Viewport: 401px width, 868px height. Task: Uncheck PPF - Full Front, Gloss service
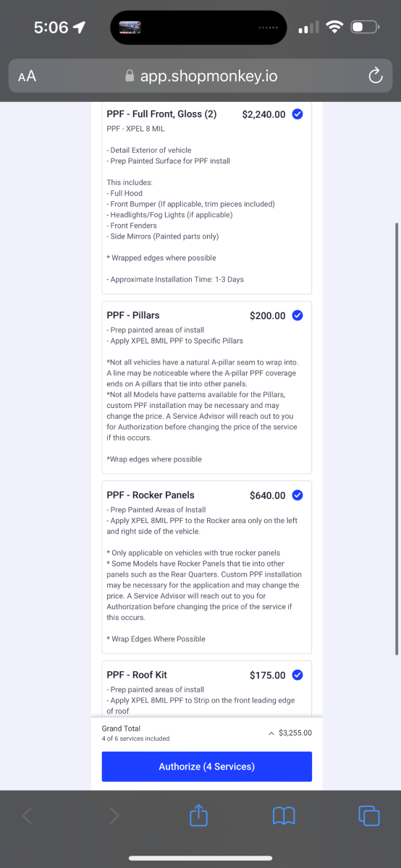point(297,114)
